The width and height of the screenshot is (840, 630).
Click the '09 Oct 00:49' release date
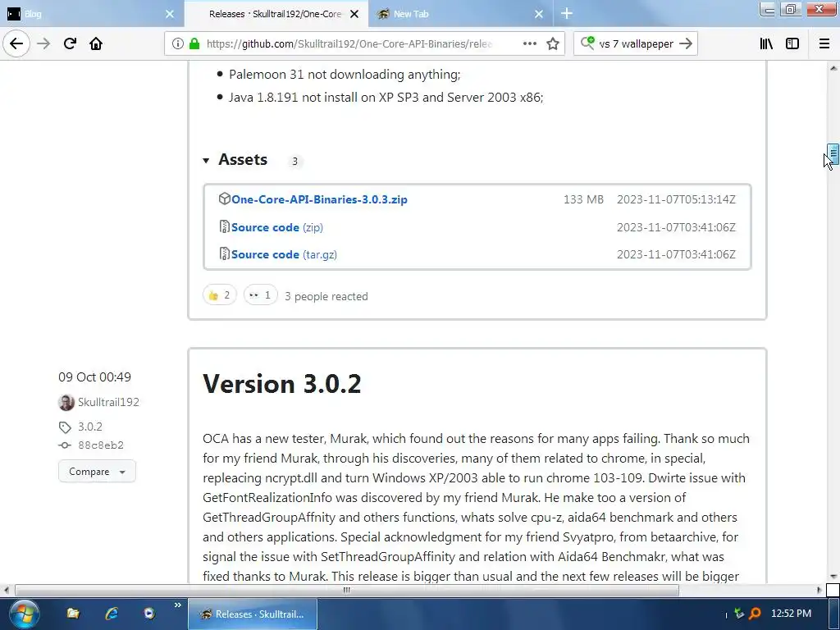click(x=95, y=377)
